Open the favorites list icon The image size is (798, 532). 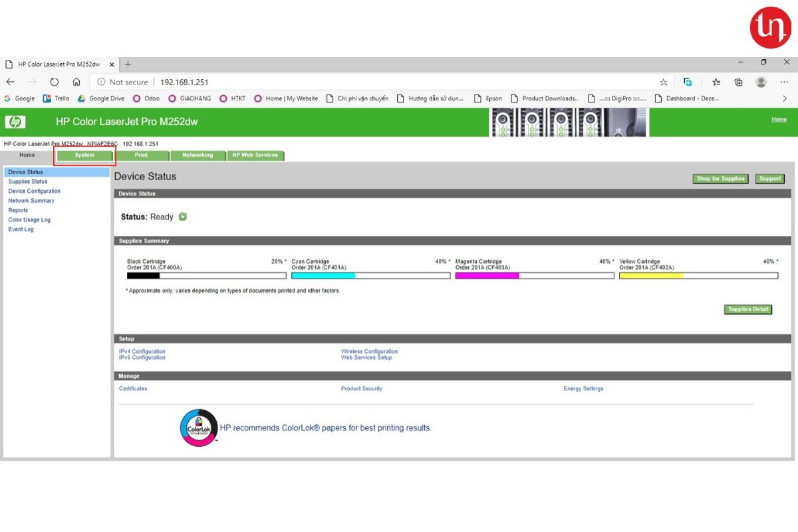(716, 82)
